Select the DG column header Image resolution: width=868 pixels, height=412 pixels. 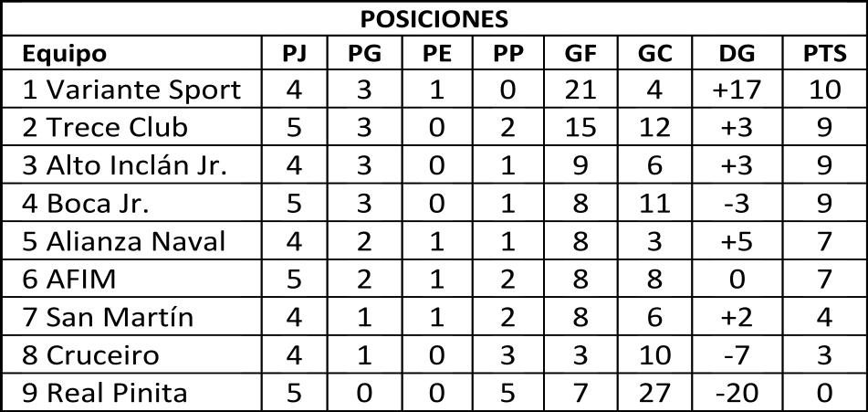click(737, 54)
